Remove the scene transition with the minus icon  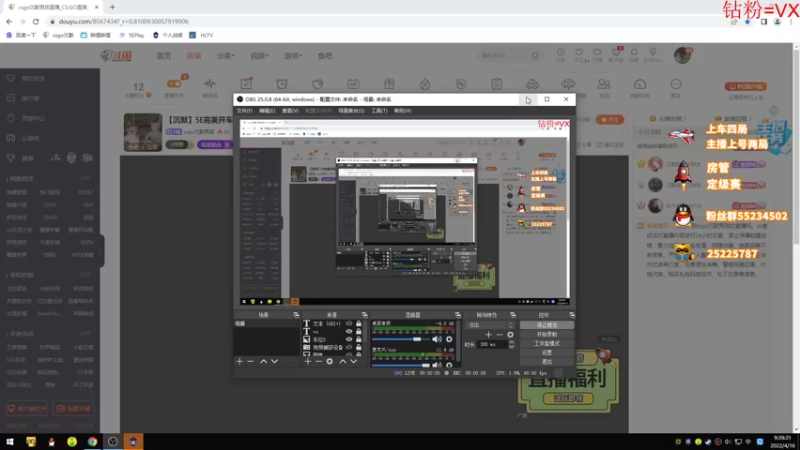499,335
